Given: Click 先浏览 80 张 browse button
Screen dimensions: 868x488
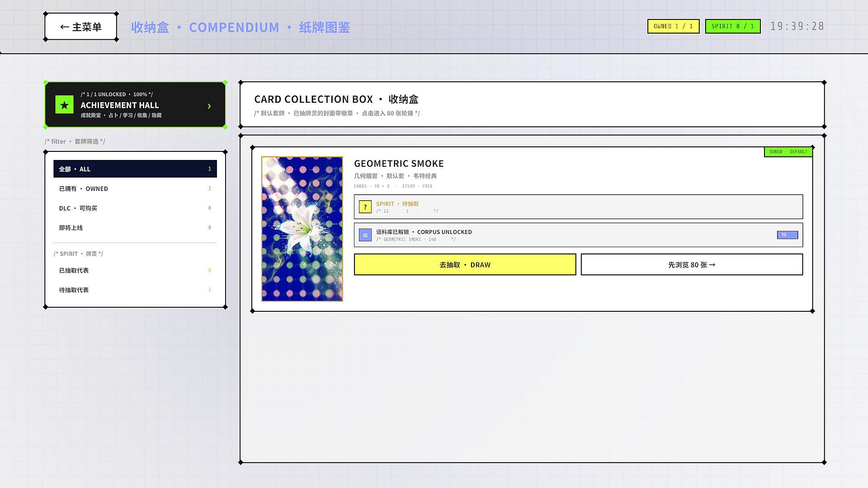Looking at the screenshot, I should 692,264.
